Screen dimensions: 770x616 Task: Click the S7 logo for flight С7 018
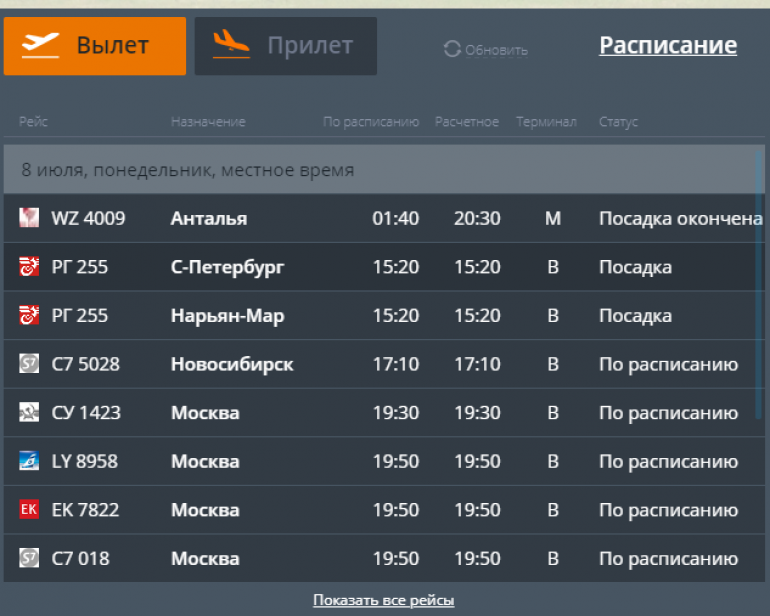[29, 558]
